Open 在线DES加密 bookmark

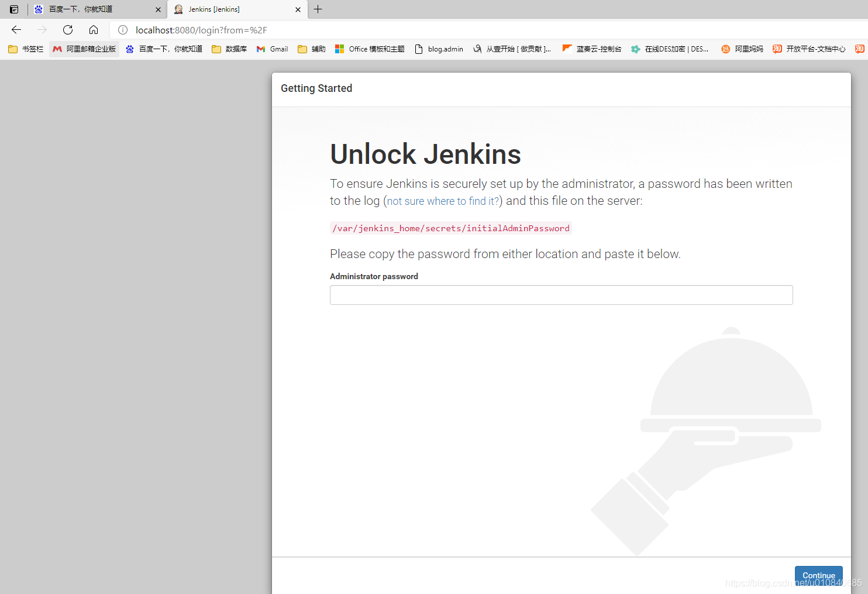(x=670, y=49)
